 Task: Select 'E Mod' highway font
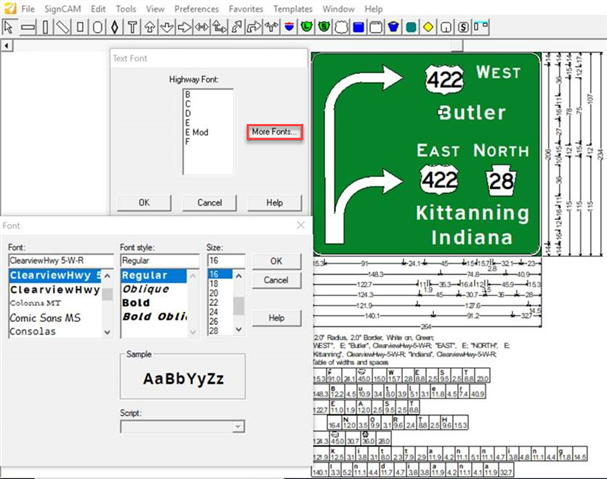pyautogui.click(x=195, y=132)
